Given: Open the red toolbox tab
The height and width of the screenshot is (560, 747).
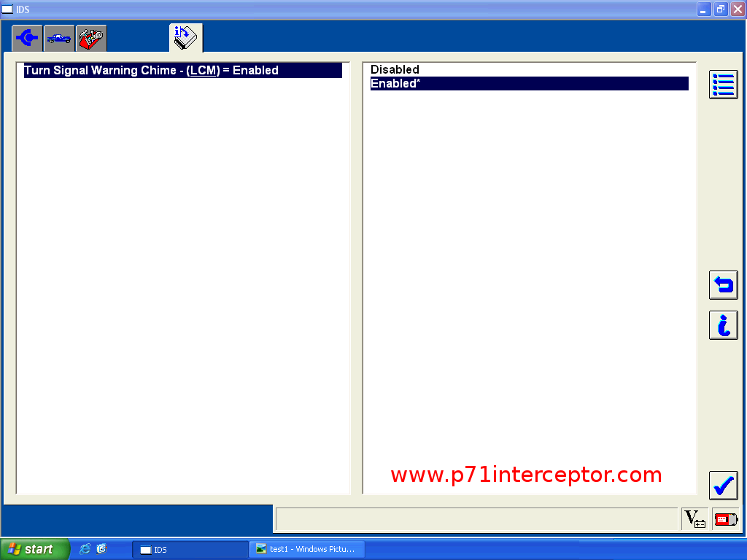Looking at the screenshot, I should [x=91, y=38].
